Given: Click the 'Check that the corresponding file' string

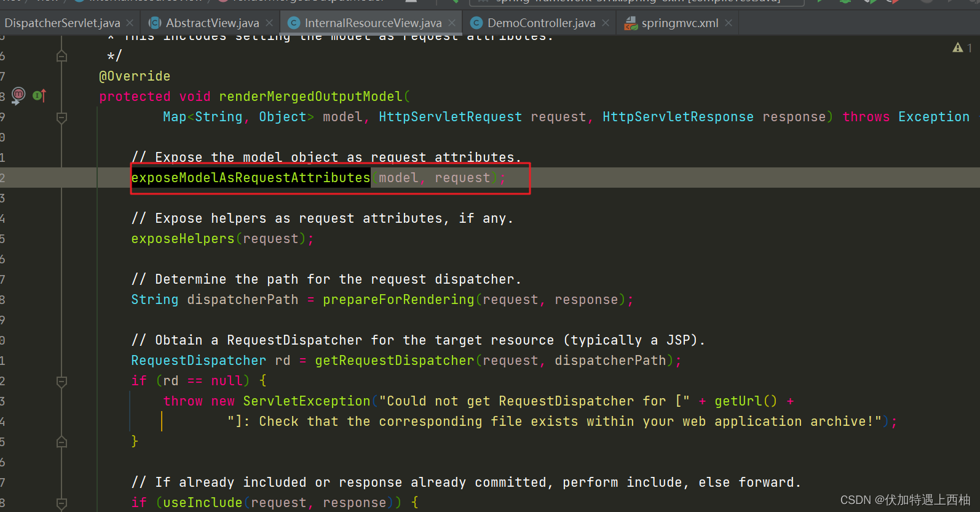Looking at the screenshot, I should coord(555,422).
